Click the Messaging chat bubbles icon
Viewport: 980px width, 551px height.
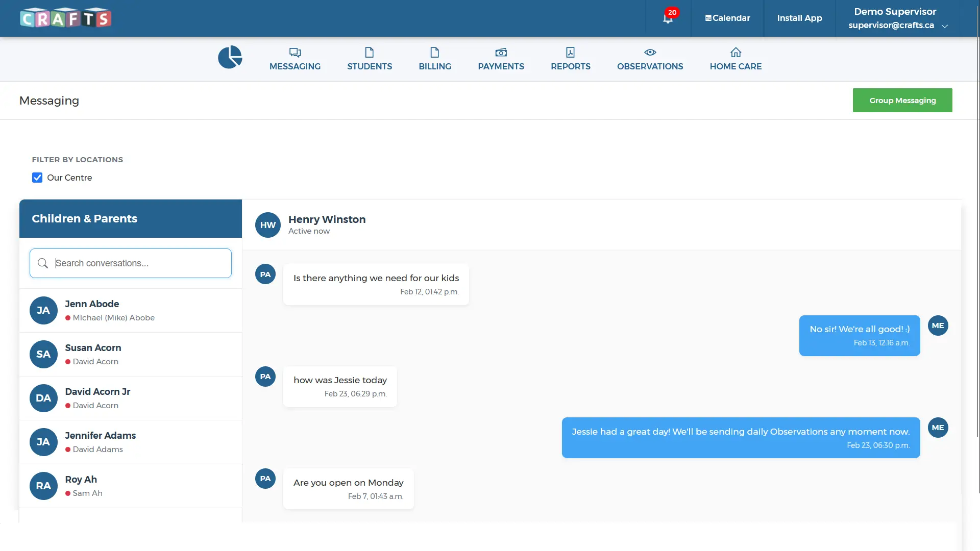coord(295,53)
